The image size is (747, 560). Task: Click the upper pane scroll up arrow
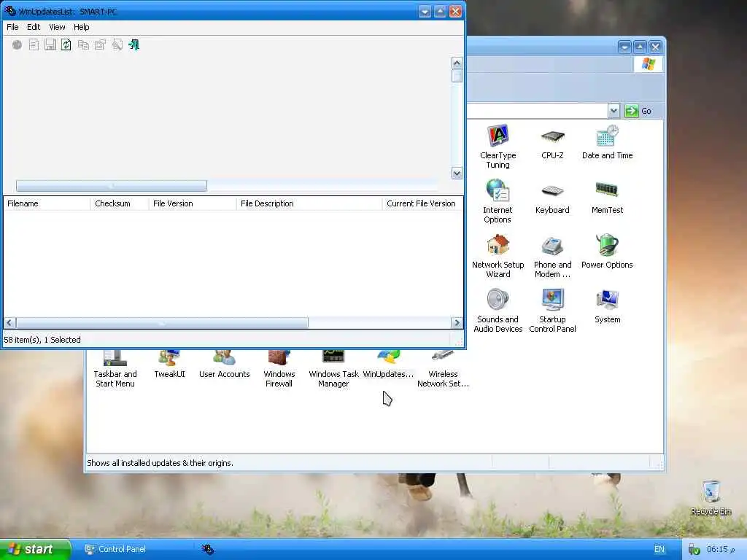457,63
